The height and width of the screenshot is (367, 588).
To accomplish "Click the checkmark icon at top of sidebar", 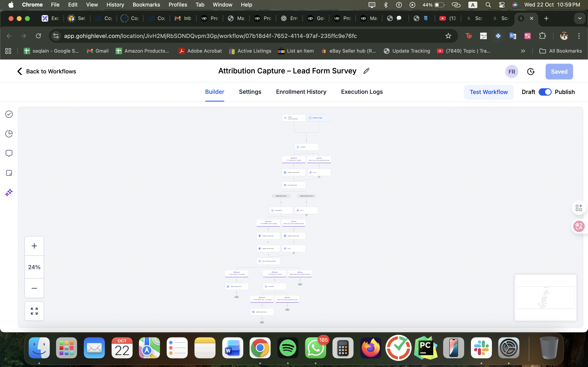I will [9, 114].
